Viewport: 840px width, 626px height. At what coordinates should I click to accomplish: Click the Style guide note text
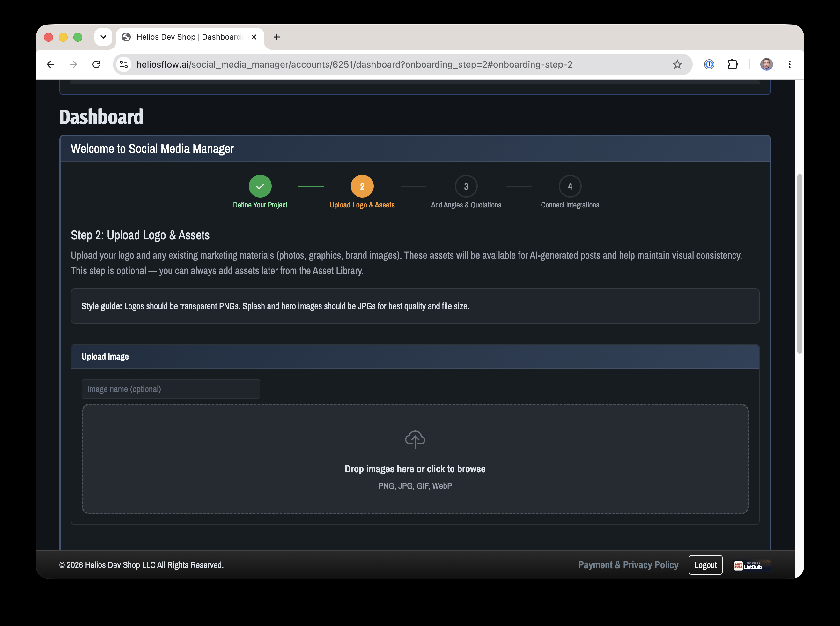point(275,306)
